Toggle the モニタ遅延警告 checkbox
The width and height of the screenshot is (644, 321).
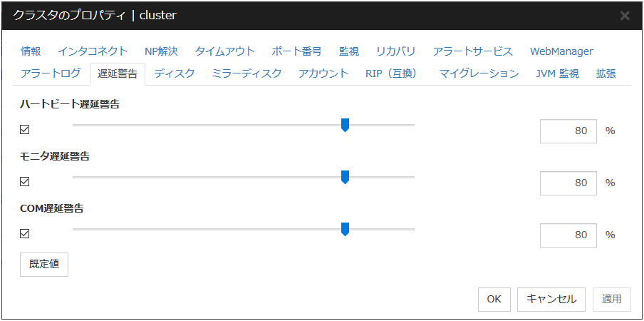tap(25, 182)
